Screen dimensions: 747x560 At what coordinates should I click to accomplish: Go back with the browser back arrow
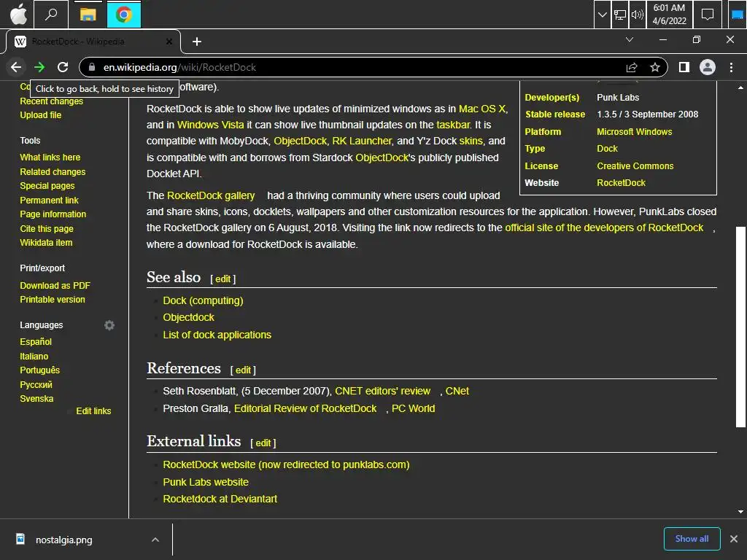pyautogui.click(x=16, y=67)
